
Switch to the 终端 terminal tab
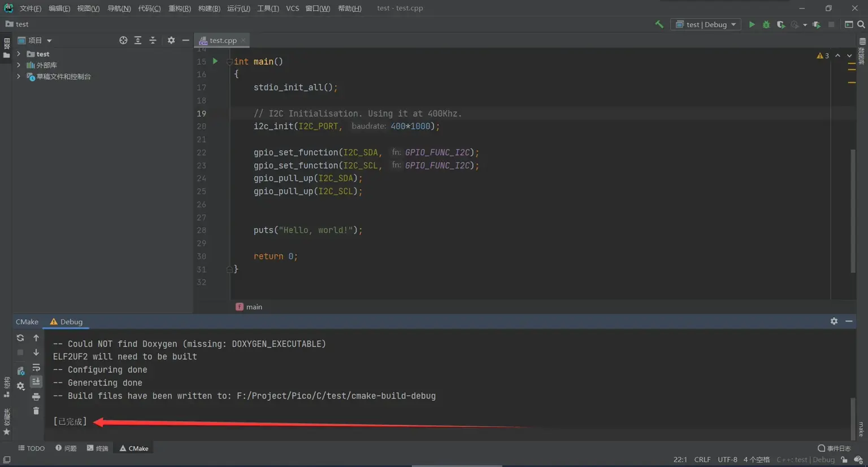[97, 448]
